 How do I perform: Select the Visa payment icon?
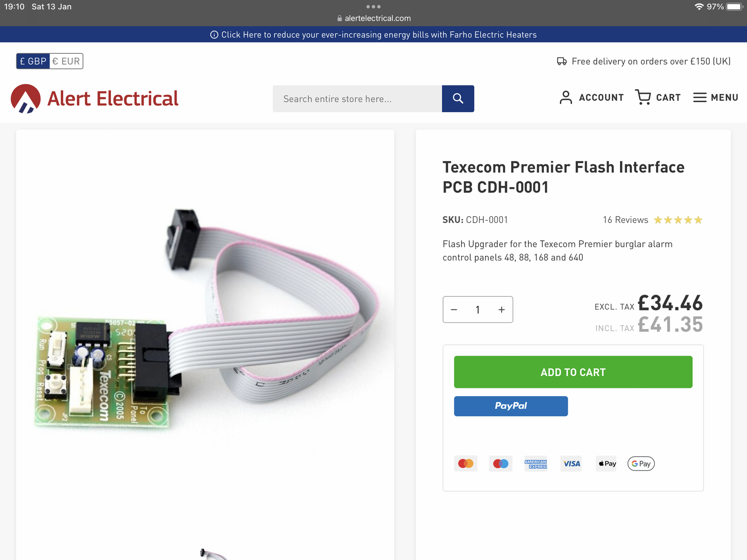[571, 463]
